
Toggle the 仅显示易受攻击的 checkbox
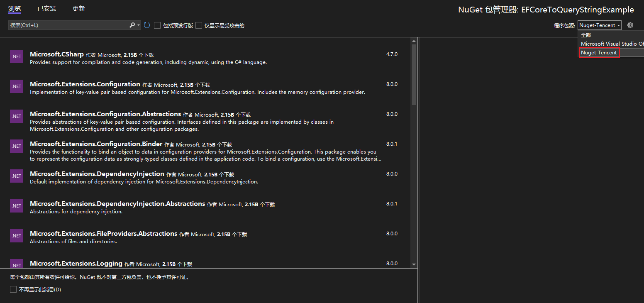pyautogui.click(x=199, y=25)
